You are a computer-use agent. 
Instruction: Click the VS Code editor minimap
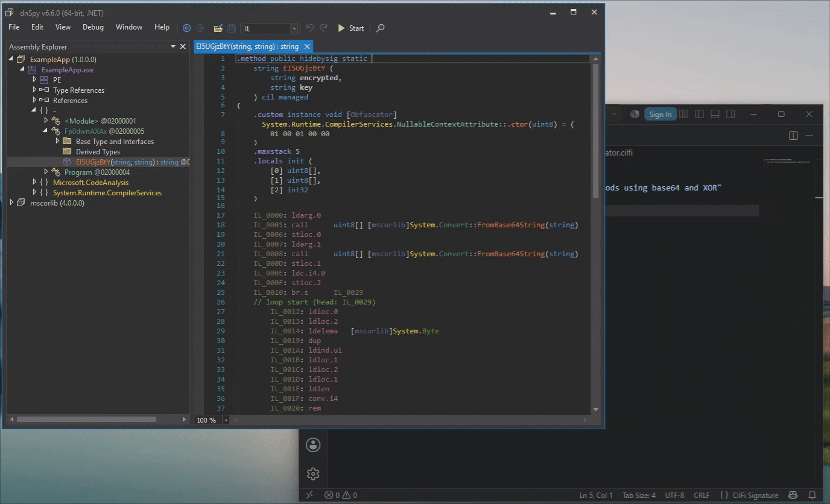tap(788, 163)
